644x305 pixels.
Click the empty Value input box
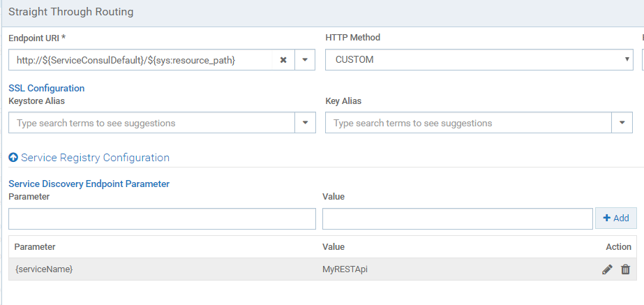pyautogui.click(x=457, y=218)
